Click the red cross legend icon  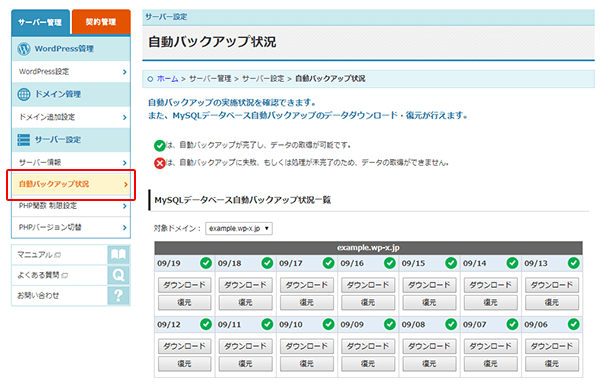160,163
